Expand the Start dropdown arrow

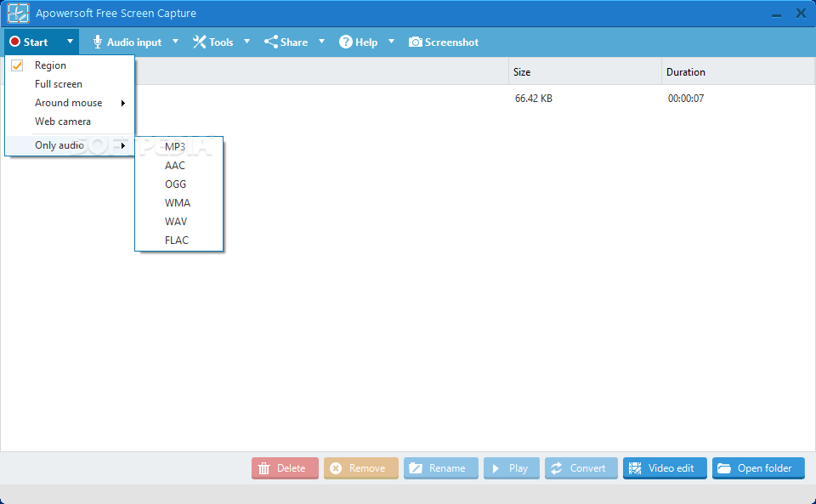pyautogui.click(x=70, y=42)
